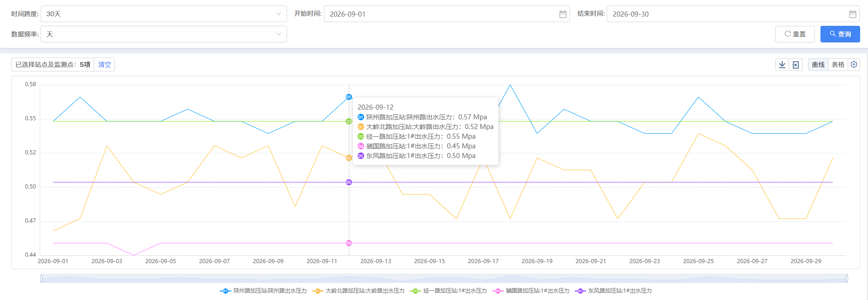Click the left handle of zoom slider
The width and height of the screenshot is (868, 300).
tap(42, 278)
